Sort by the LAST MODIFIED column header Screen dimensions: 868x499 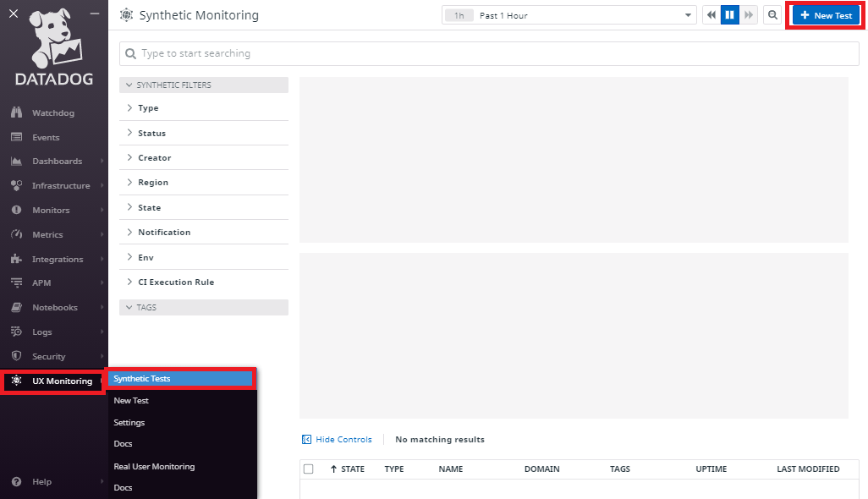coord(808,469)
